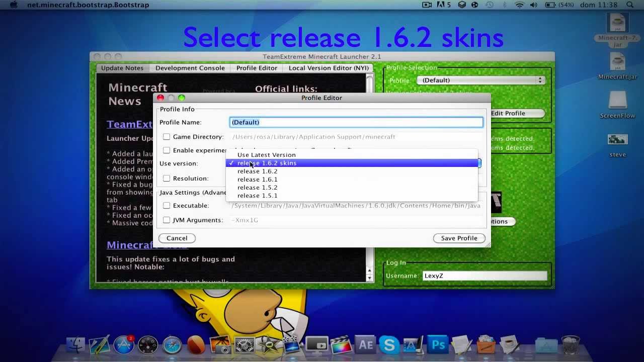Launch Photoshop from the dock
Screen dimensions: 644x362
[x=438, y=345]
